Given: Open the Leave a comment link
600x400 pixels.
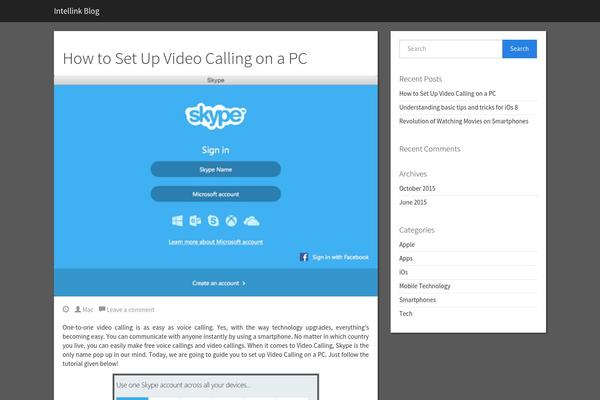Looking at the screenshot, I should tap(130, 310).
